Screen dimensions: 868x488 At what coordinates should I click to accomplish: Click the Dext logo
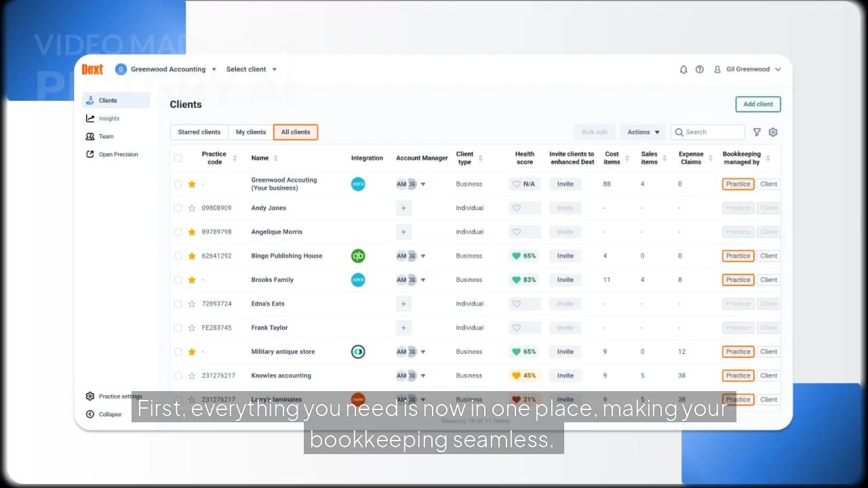point(92,69)
